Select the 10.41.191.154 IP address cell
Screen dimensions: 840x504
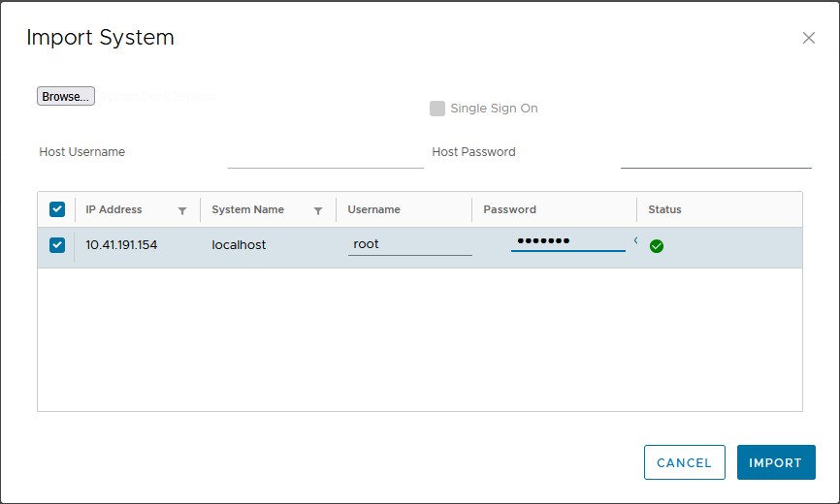(x=121, y=245)
